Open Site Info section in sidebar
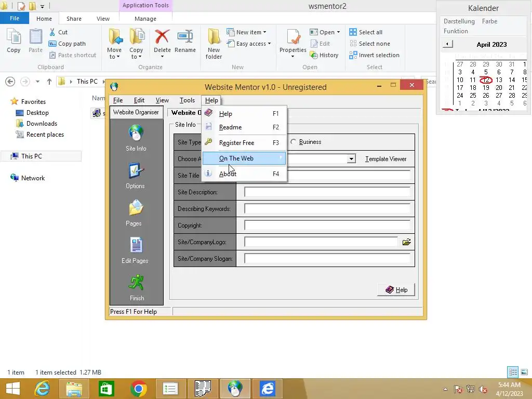The width and height of the screenshot is (532, 399). click(136, 138)
